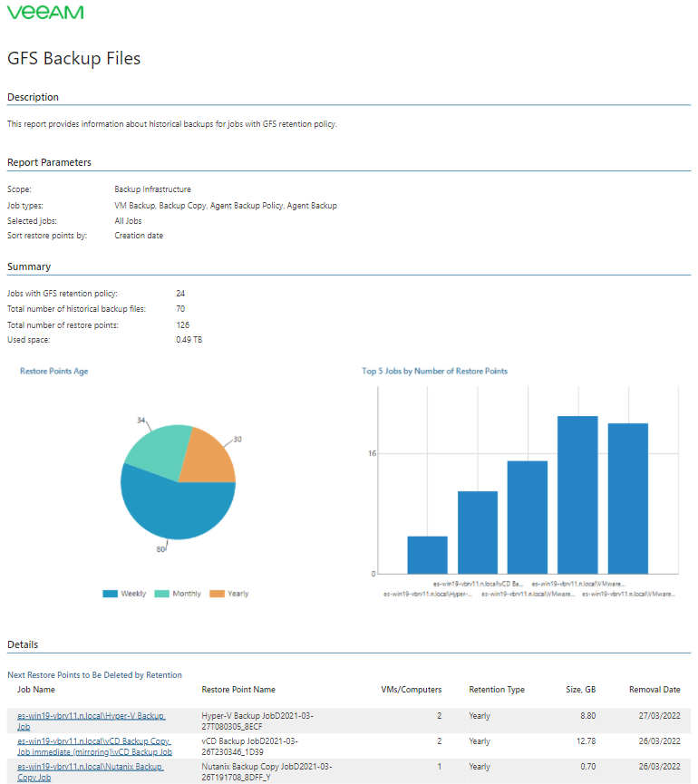
Task: Click the Nutanix Backup Copy JobD2021-03-26T191708_8DFF_Y restore point
Action: click(x=267, y=772)
